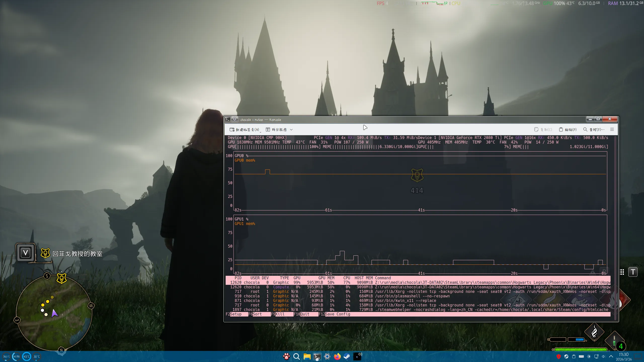Image resolution: width=644 pixels, height=362 pixels.
Task: Toggle the Konsole pin window icon
Action: tap(234, 119)
